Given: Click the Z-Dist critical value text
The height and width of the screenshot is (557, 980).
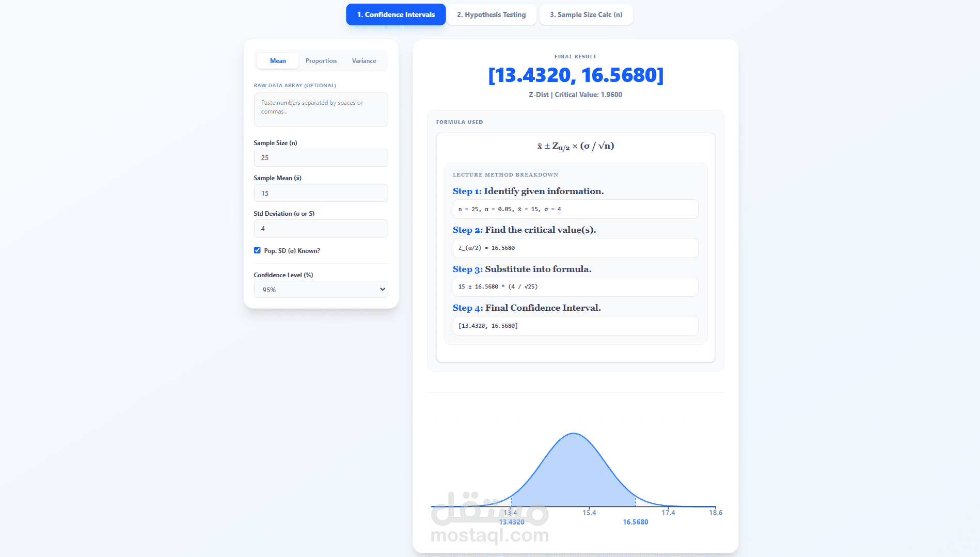Looking at the screenshot, I should (575, 95).
